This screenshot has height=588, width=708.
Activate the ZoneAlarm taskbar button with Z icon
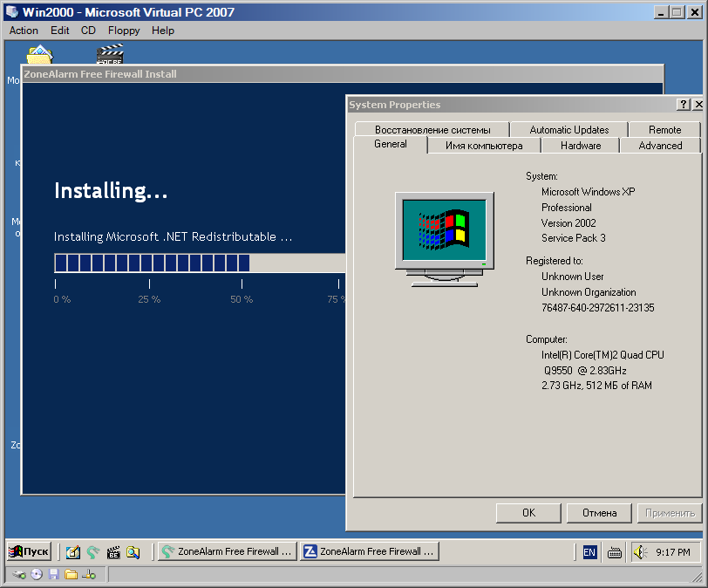[370, 551]
